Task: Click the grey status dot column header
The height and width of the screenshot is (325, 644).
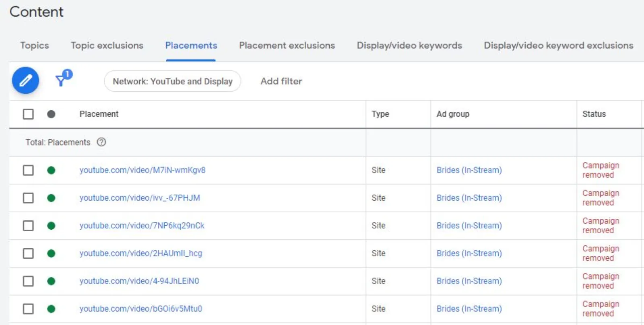Action: (x=51, y=114)
